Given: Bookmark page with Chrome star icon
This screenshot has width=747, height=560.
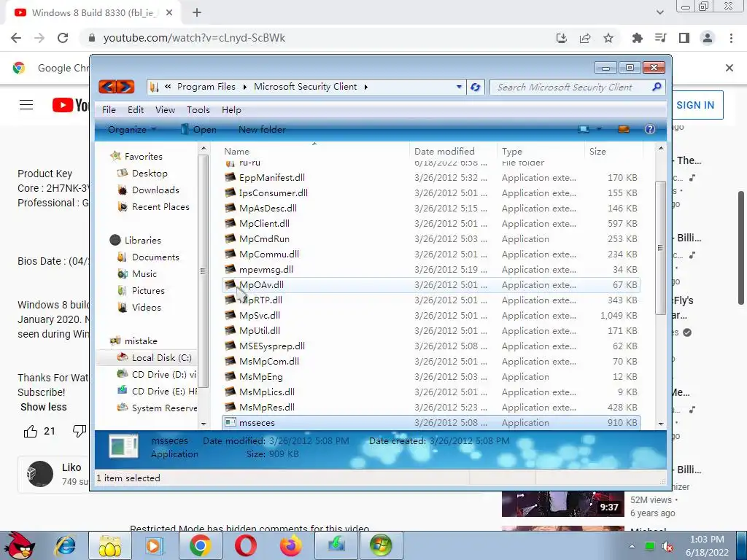Looking at the screenshot, I should click(608, 38).
